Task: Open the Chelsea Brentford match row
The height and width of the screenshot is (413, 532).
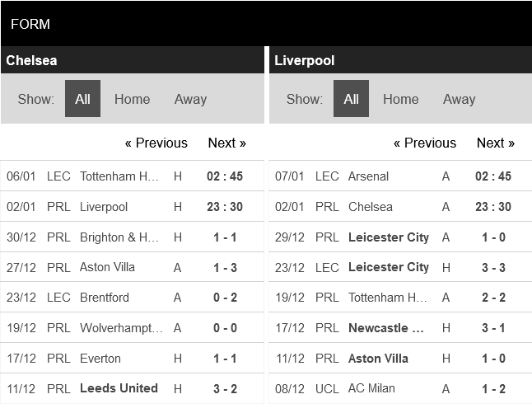Action: point(105,298)
